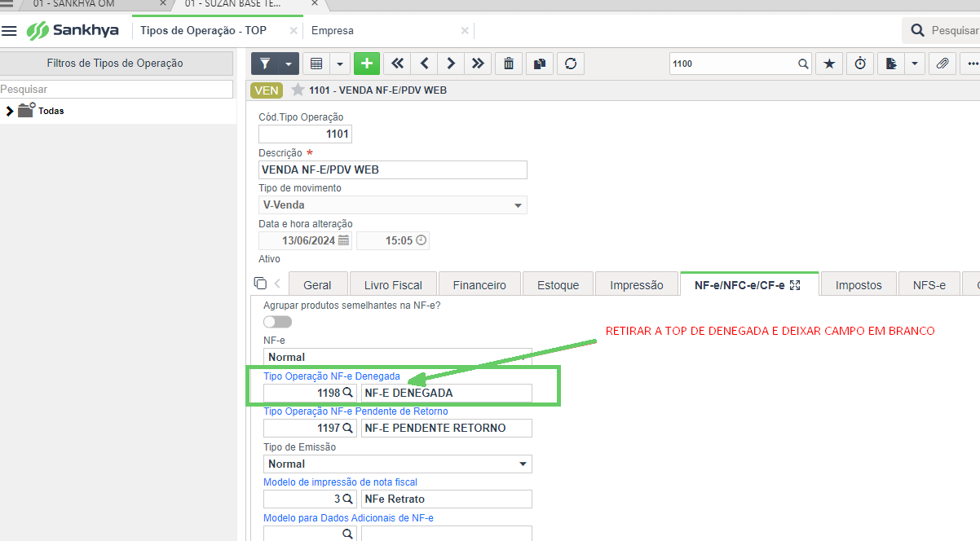Image resolution: width=980 pixels, height=541 pixels.
Task: Mark record favorite with star icon
Action: click(x=829, y=64)
